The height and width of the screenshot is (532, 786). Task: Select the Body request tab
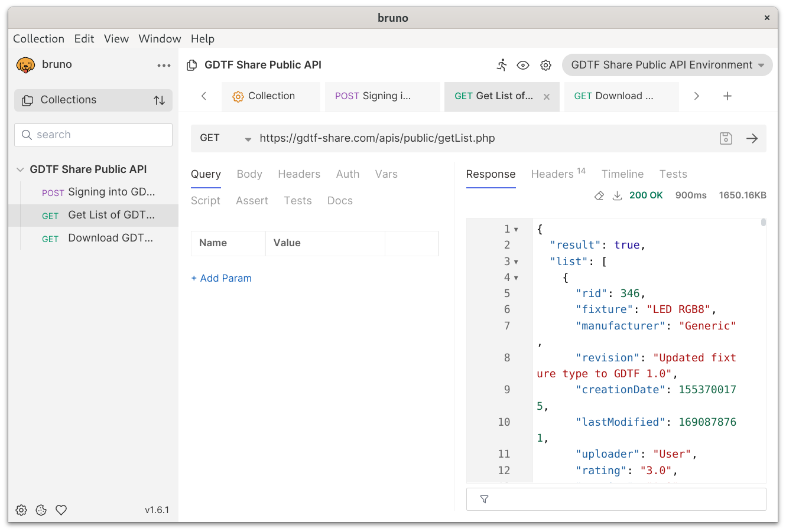[x=249, y=174]
